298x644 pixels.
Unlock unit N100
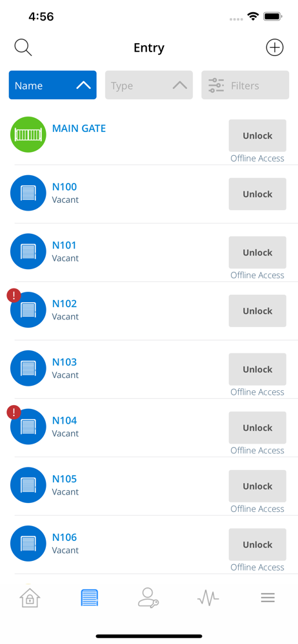coord(257,194)
